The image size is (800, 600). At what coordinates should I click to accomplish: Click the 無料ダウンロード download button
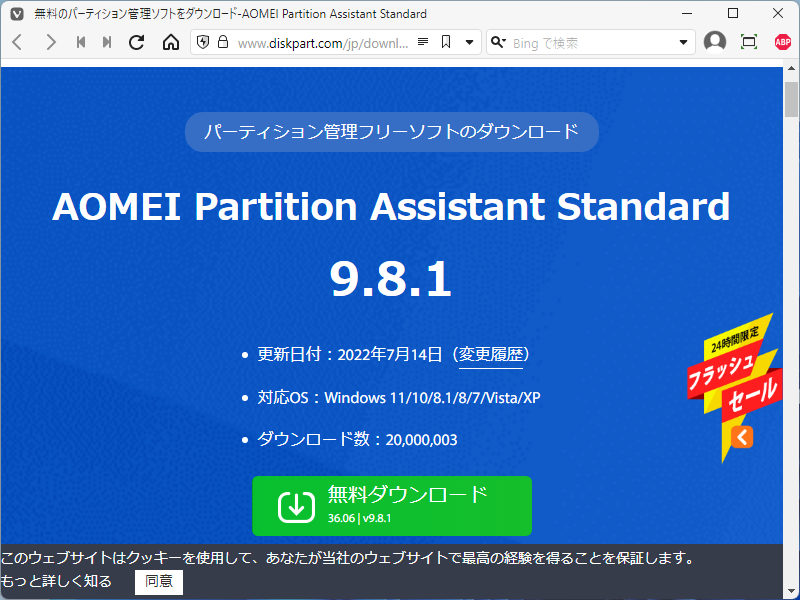pyautogui.click(x=391, y=506)
